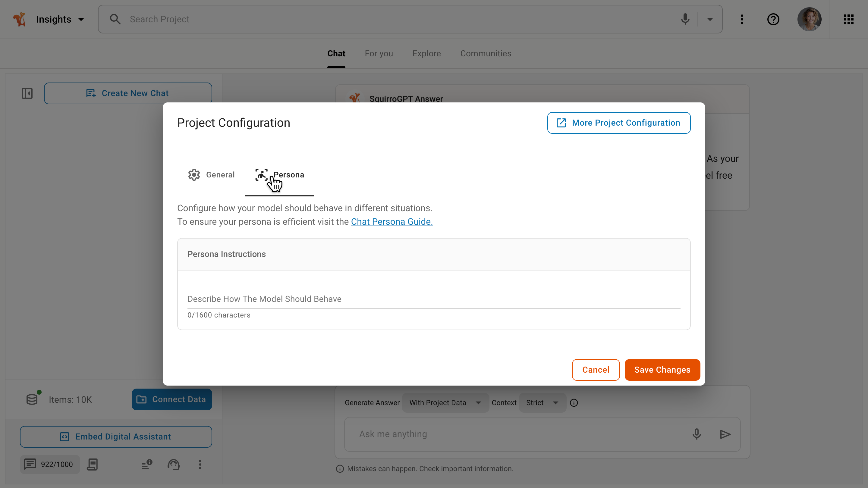
Task: Select the Persona tab icon
Action: 262,175
